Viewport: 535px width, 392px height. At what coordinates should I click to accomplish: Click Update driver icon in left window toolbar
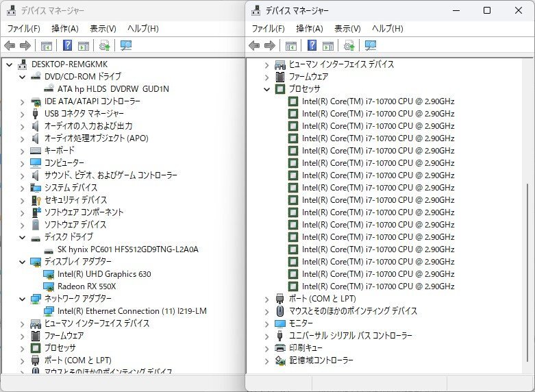pyautogui.click(x=104, y=45)
